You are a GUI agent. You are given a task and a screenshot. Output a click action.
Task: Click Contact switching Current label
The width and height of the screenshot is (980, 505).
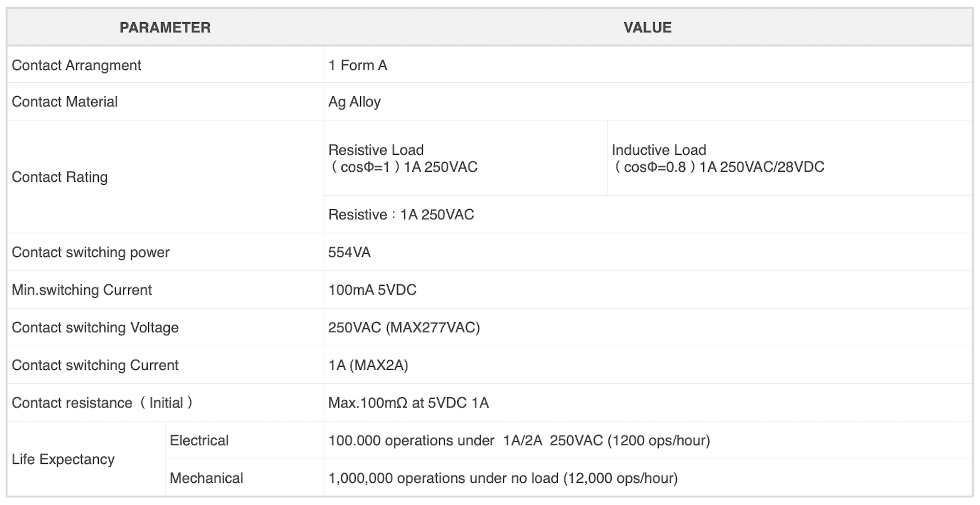click(95, 365)
